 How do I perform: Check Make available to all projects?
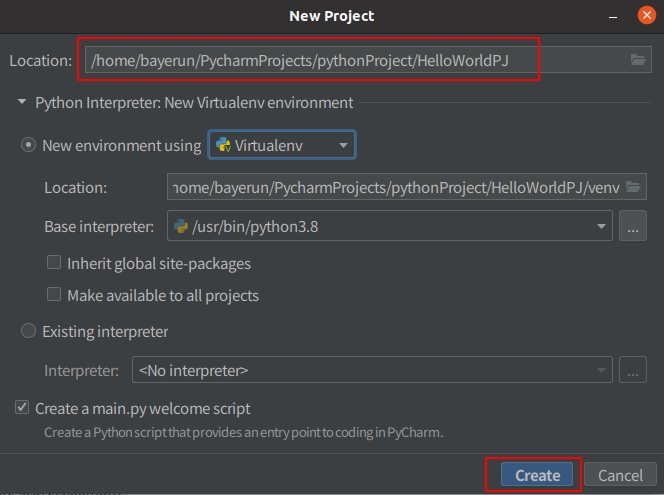point(55,295)
